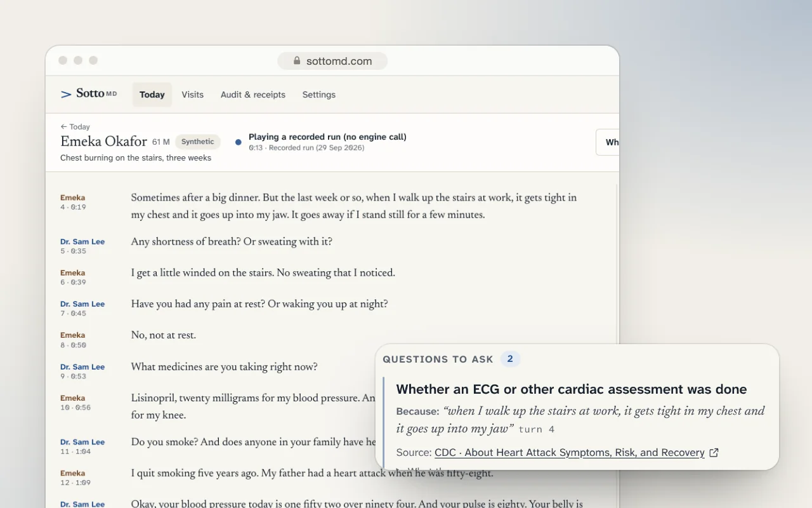The width and height of the screenshot is (812, 508).
Task: Open the Today tab
Action: (x=152, y=95)
